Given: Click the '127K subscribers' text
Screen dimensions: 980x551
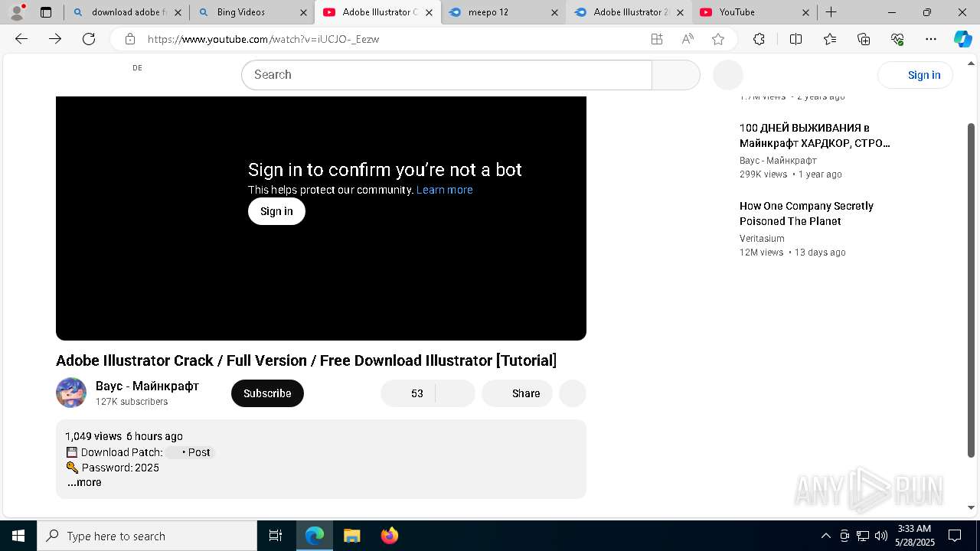Looking at the screenshot, I should (x=132, y=402).
